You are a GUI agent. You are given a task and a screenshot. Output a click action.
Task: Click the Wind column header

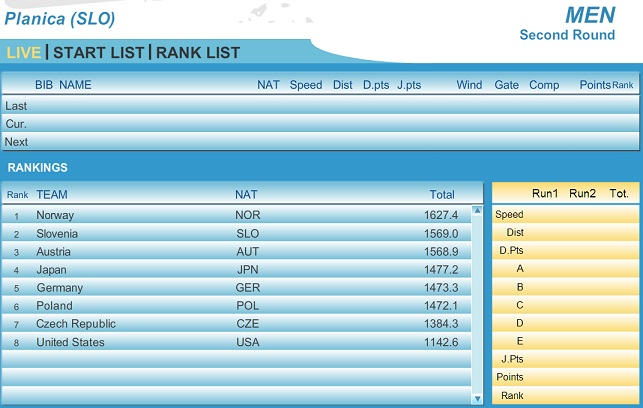pyautogui.click(x=469, y=85)
